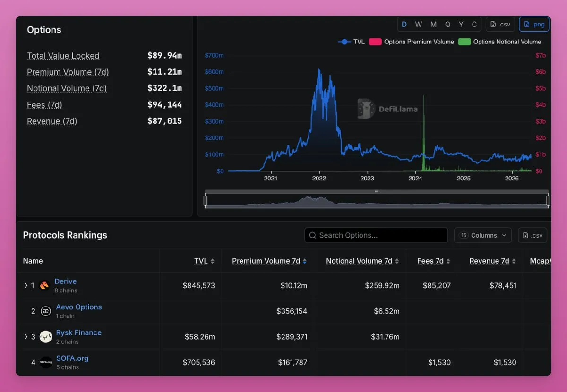Click the $705,536 TVL cell
567x392 pixels.
coord(199,362)
